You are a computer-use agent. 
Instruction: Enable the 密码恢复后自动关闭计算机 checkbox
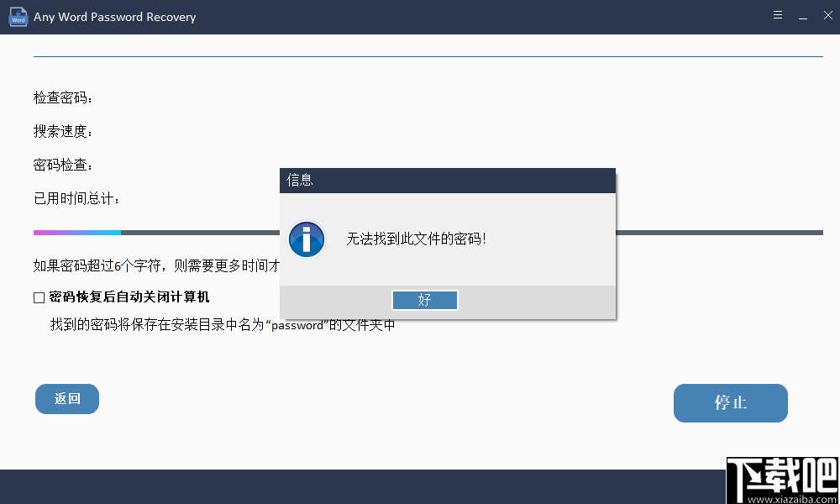[38, 297]
